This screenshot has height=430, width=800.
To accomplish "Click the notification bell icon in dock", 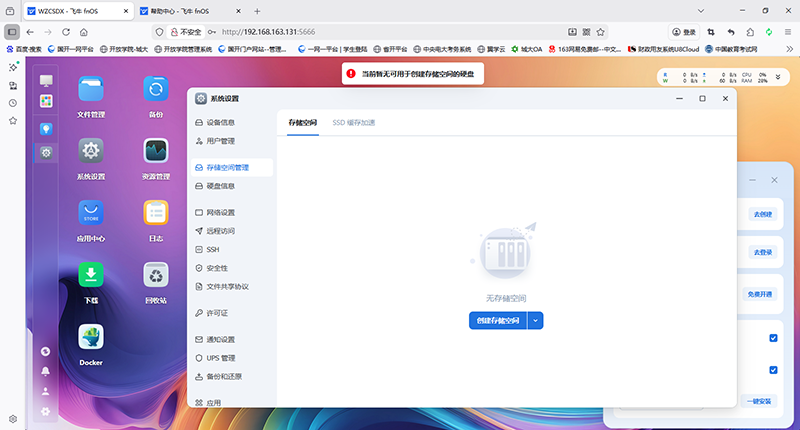I will tap(45, 371).
